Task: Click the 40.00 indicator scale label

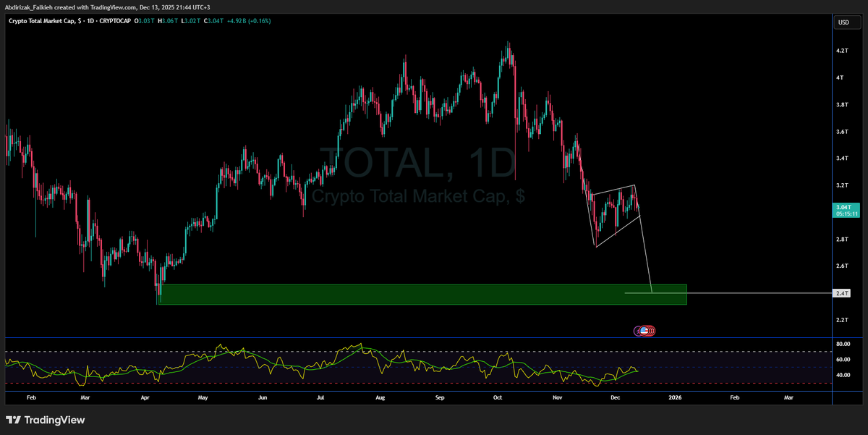Action: point(843,375)
